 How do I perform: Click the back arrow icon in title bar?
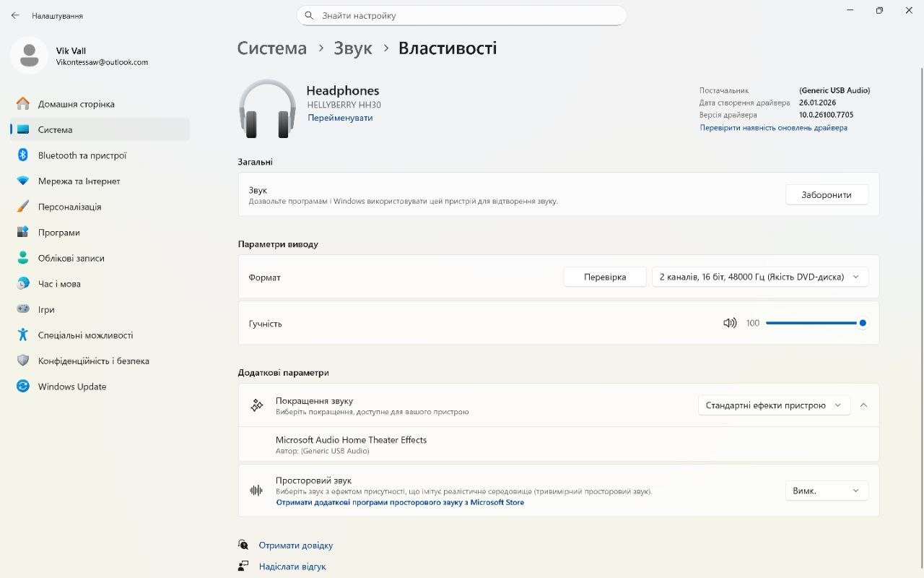15,15
